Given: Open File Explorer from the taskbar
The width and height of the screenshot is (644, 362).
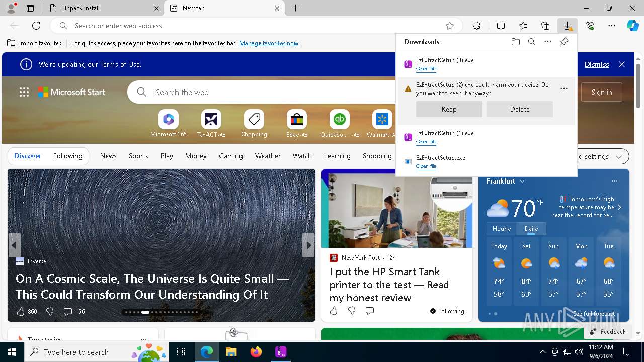Looking at the screenshot, I should pyautogui.click(x=231, y=352).
